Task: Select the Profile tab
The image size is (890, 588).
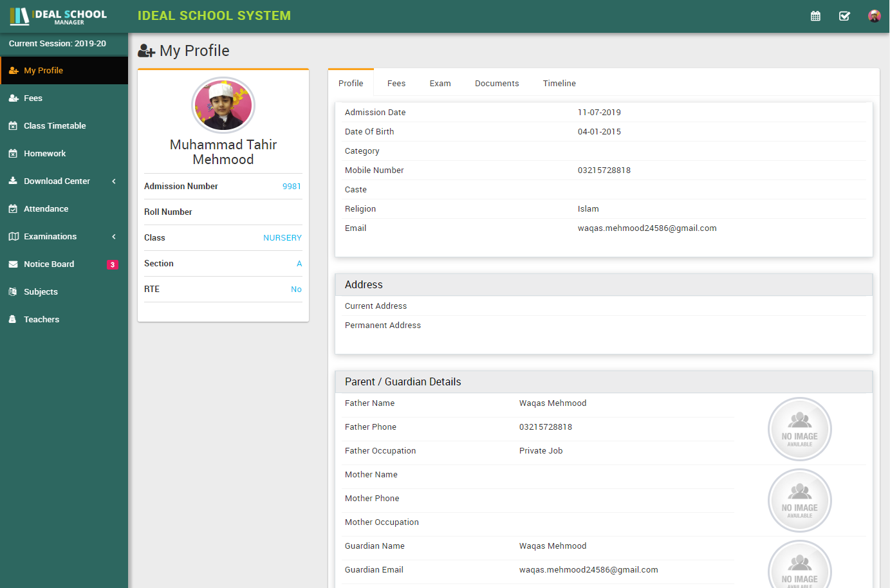Action: click(351, 83)
